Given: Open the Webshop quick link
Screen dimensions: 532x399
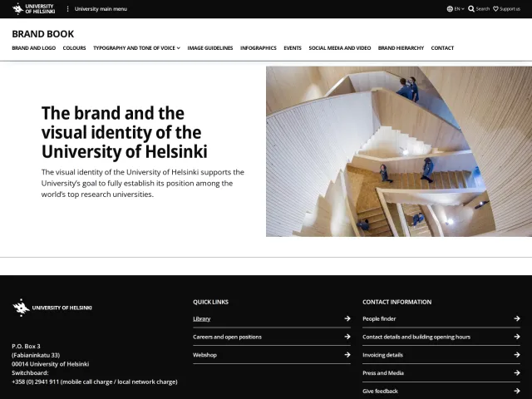Looking at the screenshot, I should [204, 355].
